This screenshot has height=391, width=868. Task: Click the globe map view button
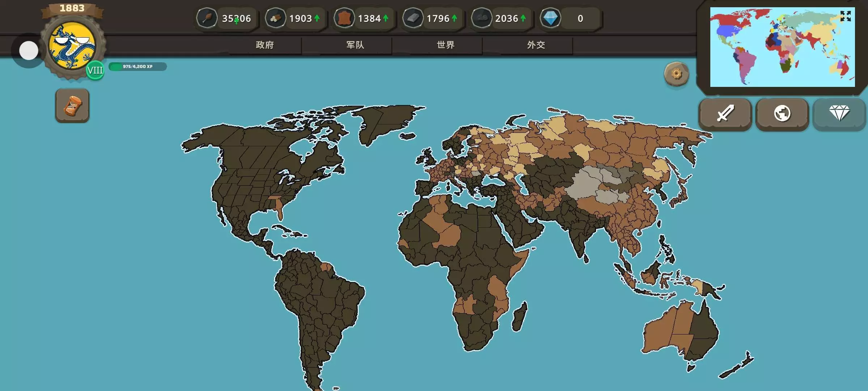click(x=782, y=114)
